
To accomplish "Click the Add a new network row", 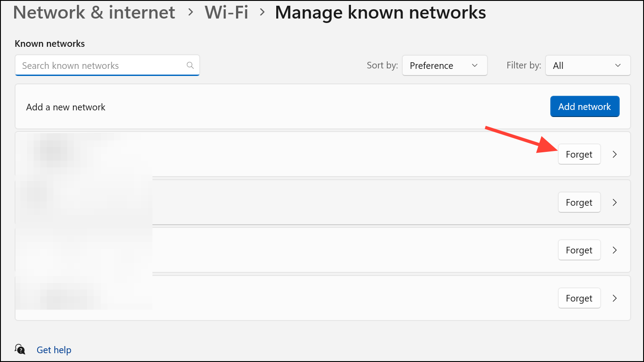I will pos(265,107).
